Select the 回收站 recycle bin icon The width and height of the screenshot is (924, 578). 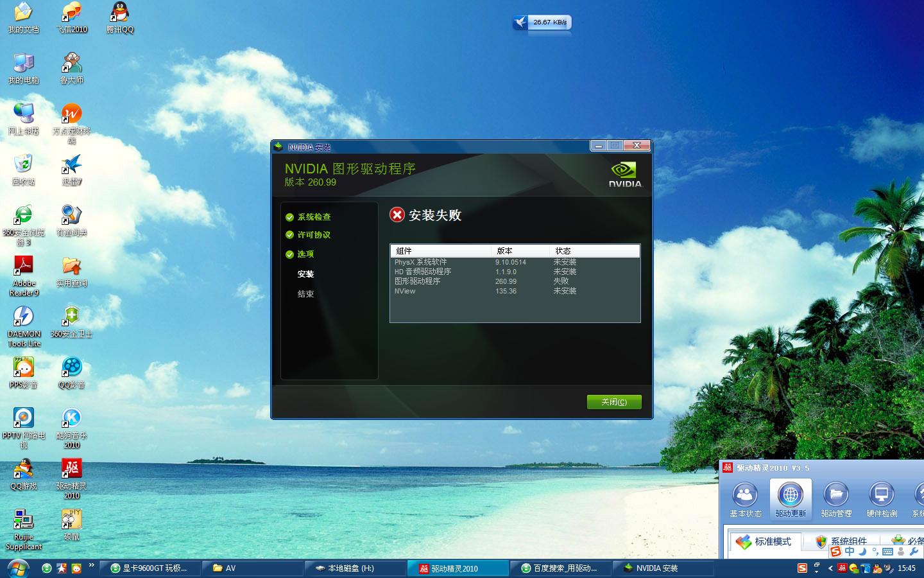[x=23, y=170]
